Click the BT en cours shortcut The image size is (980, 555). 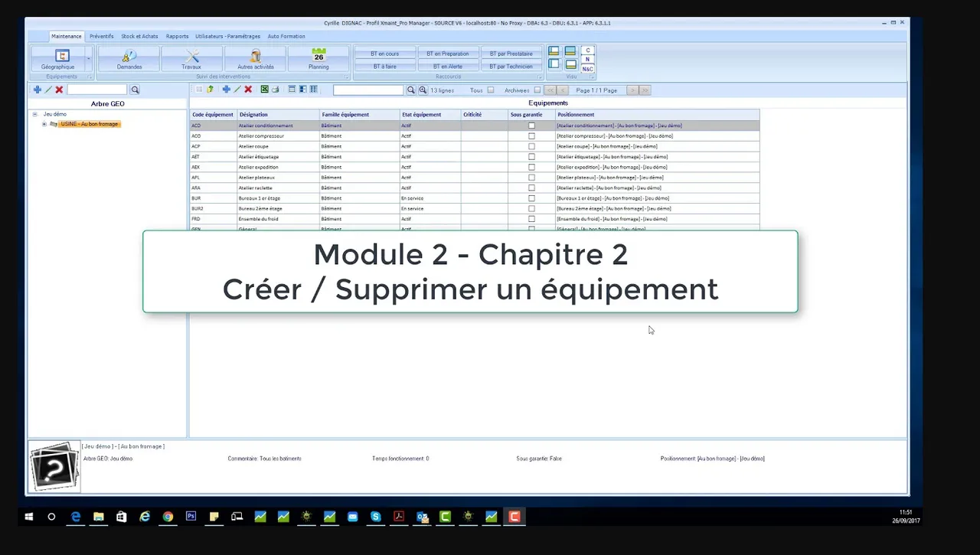pyautogui.click(x=385, y=54)
